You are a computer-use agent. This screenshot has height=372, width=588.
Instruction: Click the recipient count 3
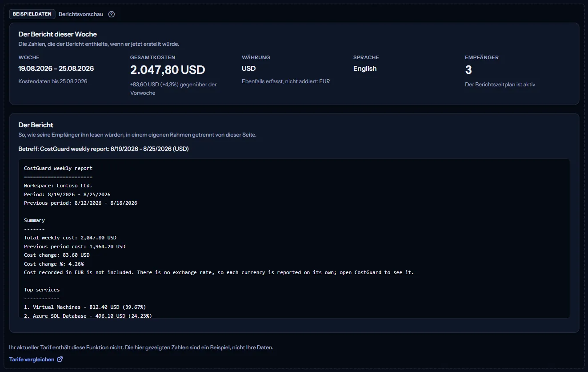click(468, 70)
